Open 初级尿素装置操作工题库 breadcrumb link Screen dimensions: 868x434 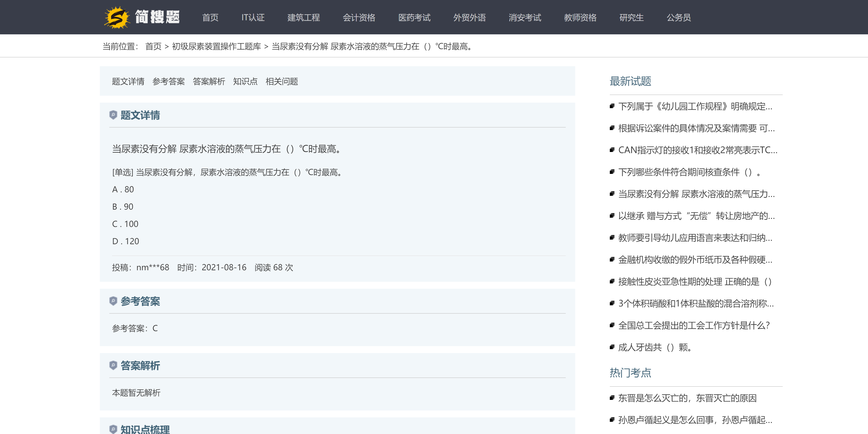216,47
